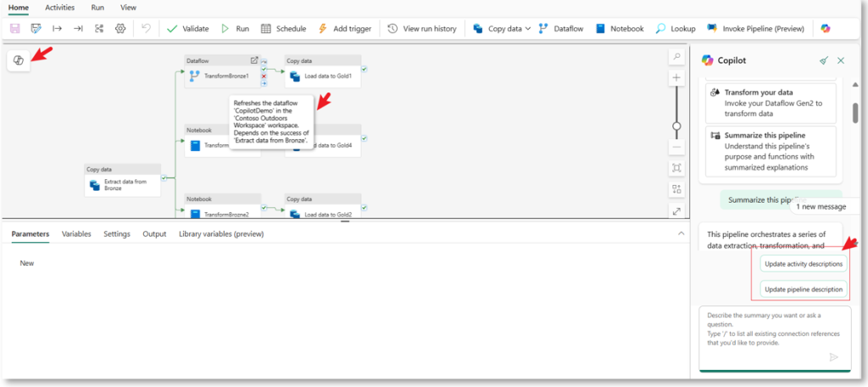Choose the Transform your data prompt card
Image resolution: width=868 pixels, height=387 pixels.
[771, 103]
